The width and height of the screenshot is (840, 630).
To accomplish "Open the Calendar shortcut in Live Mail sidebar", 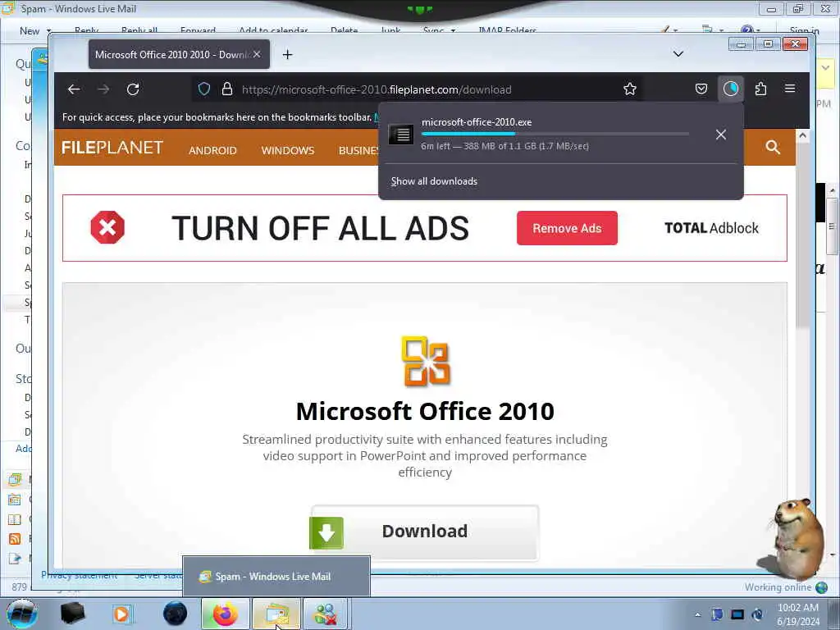I will [x=15, y=500].
